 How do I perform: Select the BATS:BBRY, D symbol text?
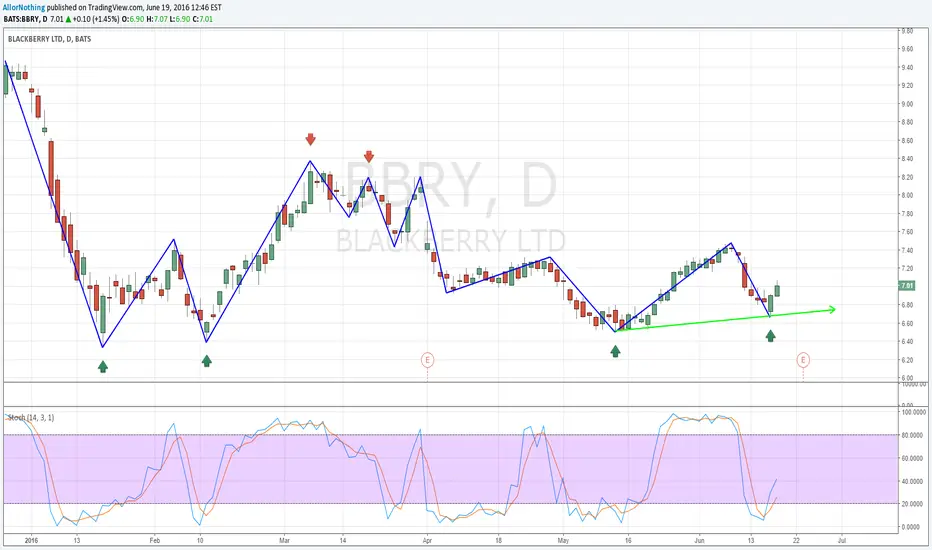pyautogui.click(x=26, y=19)
